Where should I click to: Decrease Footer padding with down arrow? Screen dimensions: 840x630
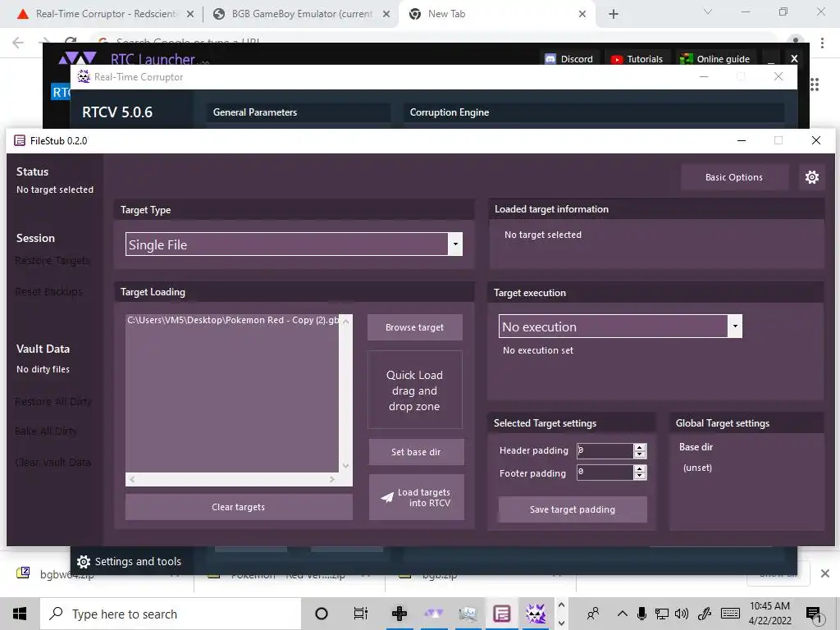pos(640,477)
